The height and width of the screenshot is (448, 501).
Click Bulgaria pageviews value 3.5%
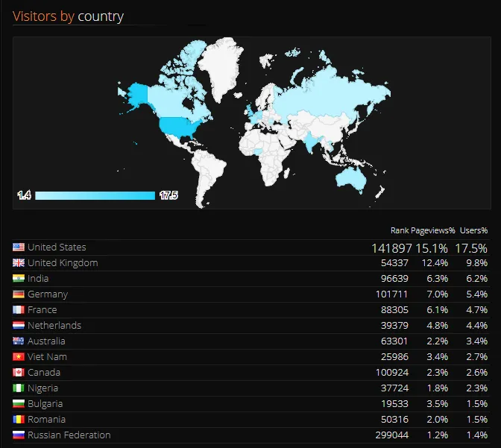click(438, 404)
